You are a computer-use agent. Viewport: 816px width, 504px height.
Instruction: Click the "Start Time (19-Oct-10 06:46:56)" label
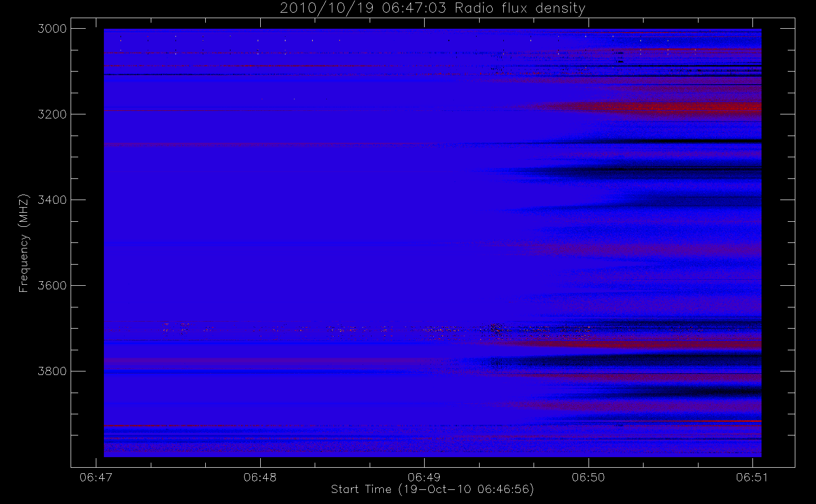[432, 489]
